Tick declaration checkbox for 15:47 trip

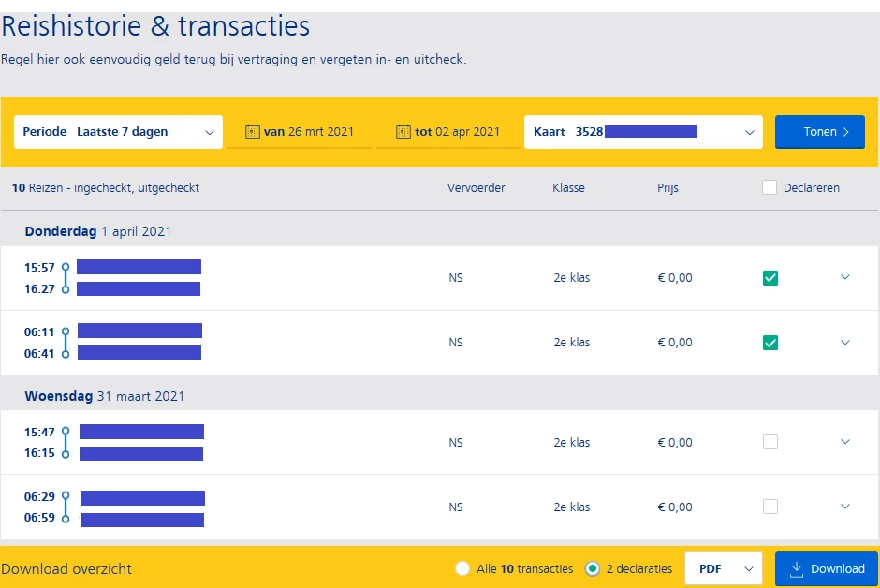pos(770,443)
